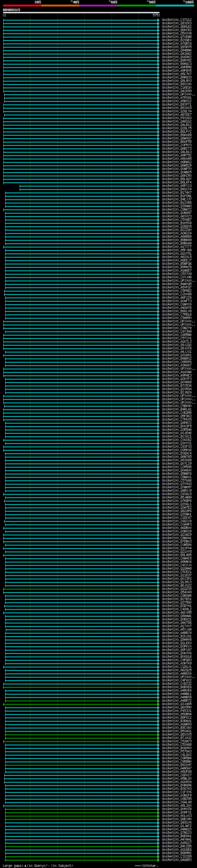Image resolution: width=197 pixels, height=868 pixels.
Task: Select label UniRef100_C2G088
Action: pos(177,294)
